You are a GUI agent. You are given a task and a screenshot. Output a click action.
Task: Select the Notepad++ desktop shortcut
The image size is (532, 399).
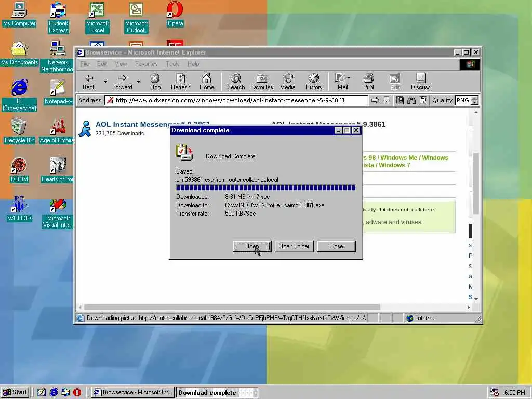click(x=58, y=92)
